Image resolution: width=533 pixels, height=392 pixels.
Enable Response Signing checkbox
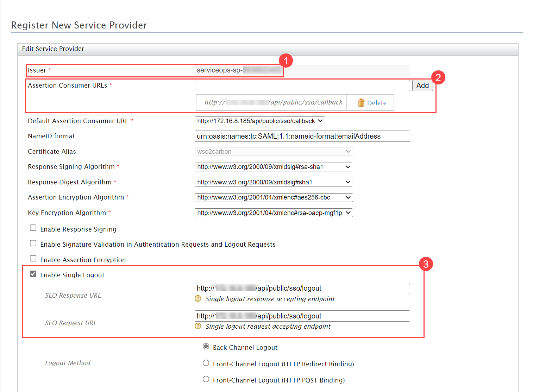coord(33,228)
